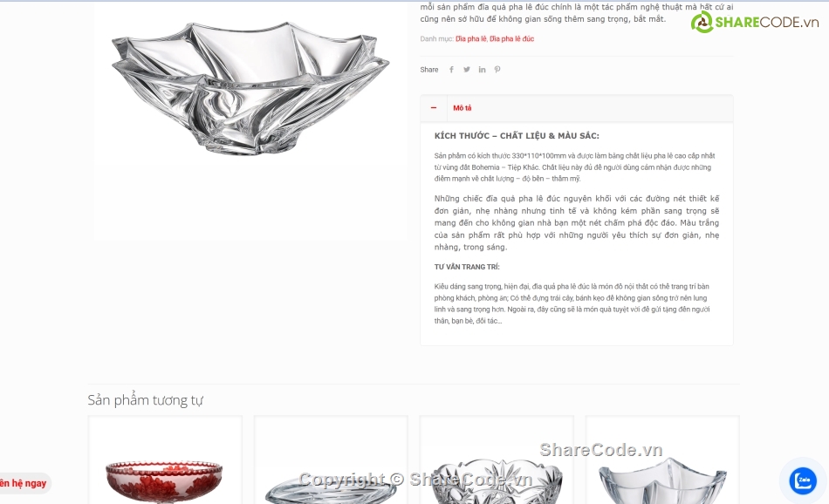Click the Share label
The width and height of the screenshot is (829, 504).
coord(429,70)
